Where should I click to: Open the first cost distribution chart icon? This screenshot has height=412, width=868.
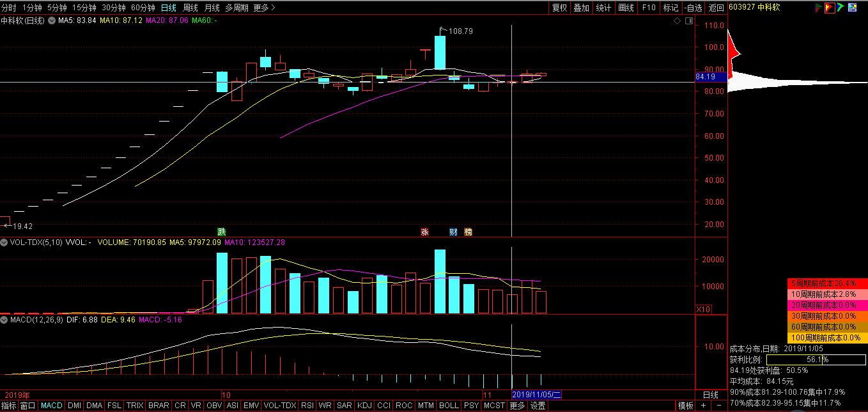[x=818, y=8]
